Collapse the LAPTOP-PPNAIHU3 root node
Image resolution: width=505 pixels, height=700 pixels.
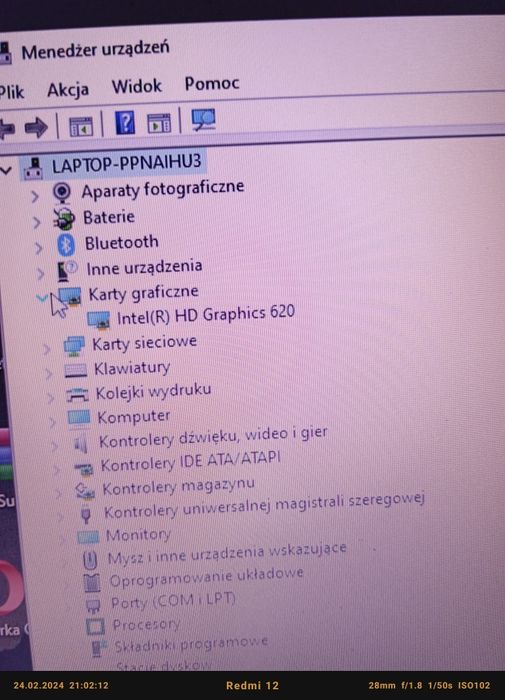coord(6,170)
